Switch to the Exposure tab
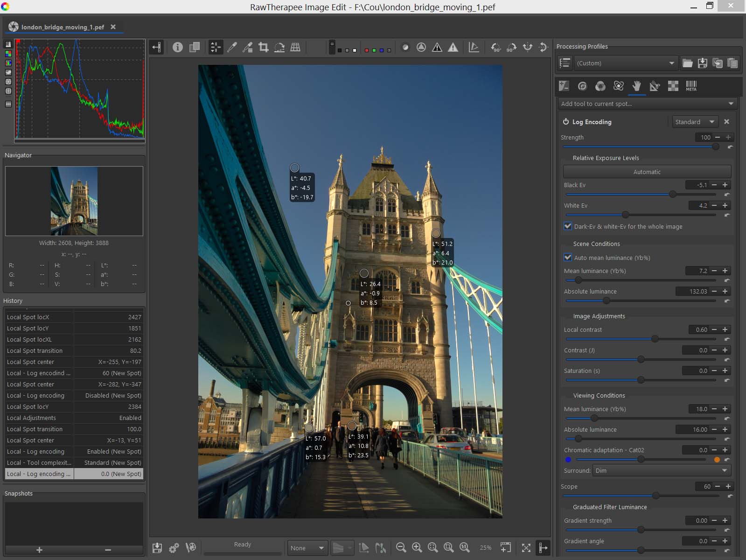The width and height of the screenshot is (746, 560). (564, 86)
